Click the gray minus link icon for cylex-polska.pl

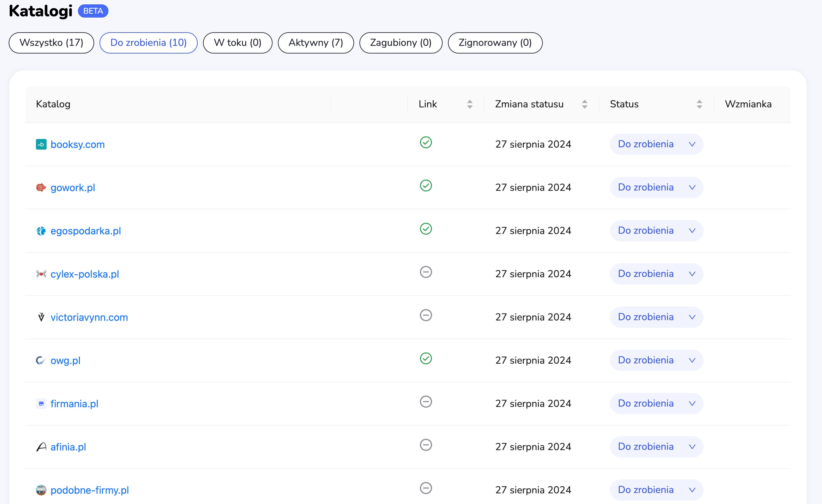coord(426,272)
